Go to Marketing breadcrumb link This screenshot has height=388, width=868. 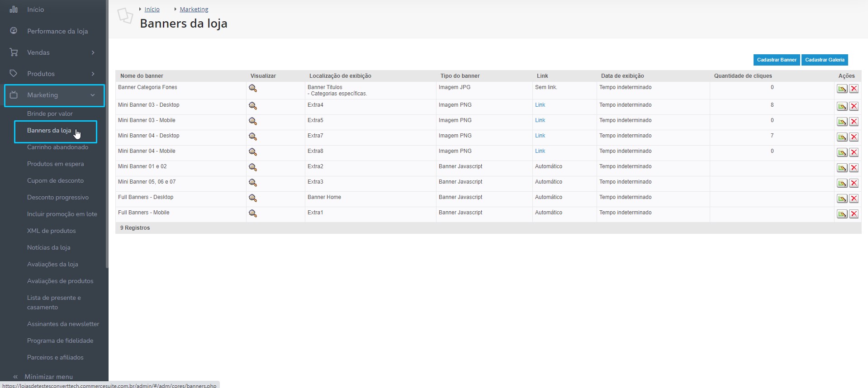[x=194, y=9]
